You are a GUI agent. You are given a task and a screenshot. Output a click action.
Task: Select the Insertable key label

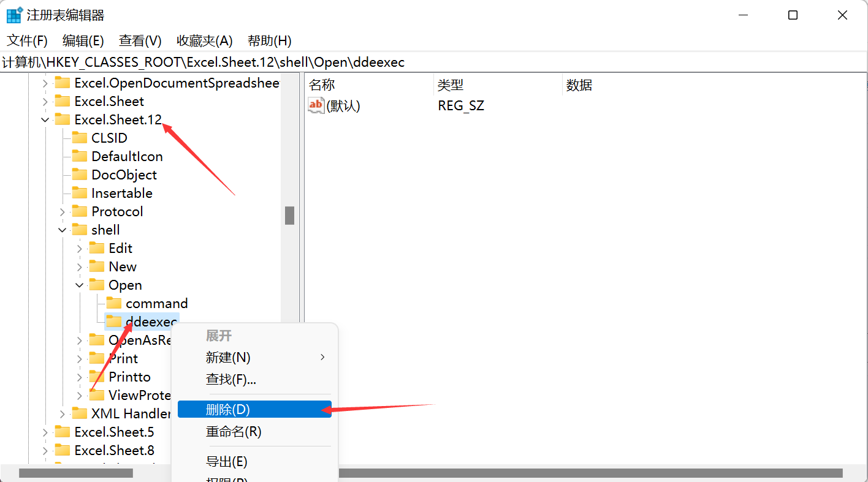click(121, 193)
